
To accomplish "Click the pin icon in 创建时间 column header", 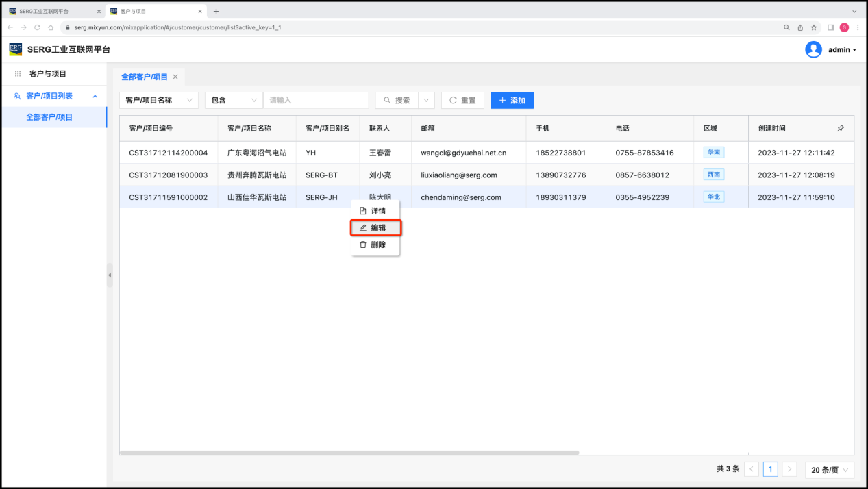I will (x=841, y=128).
